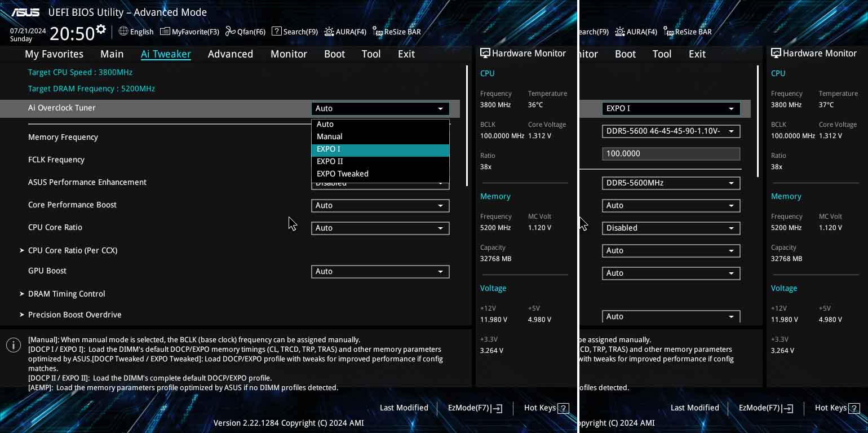Open the Tool tab in the right screenshot
The width and height of the screenshot is (868, 433).
662,54
